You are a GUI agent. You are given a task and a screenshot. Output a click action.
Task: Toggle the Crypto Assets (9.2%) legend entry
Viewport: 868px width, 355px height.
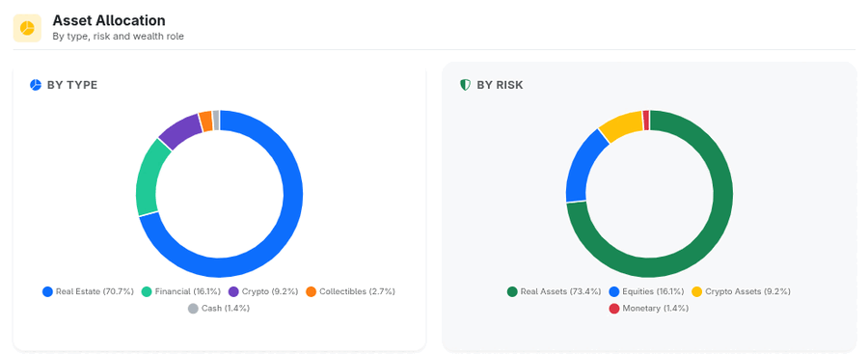click(x=741, y=291)
